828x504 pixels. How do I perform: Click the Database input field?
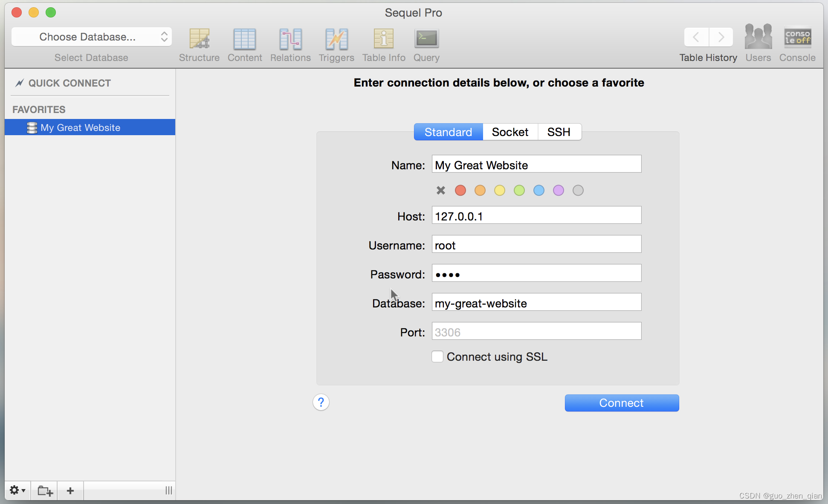click(536, 302)
